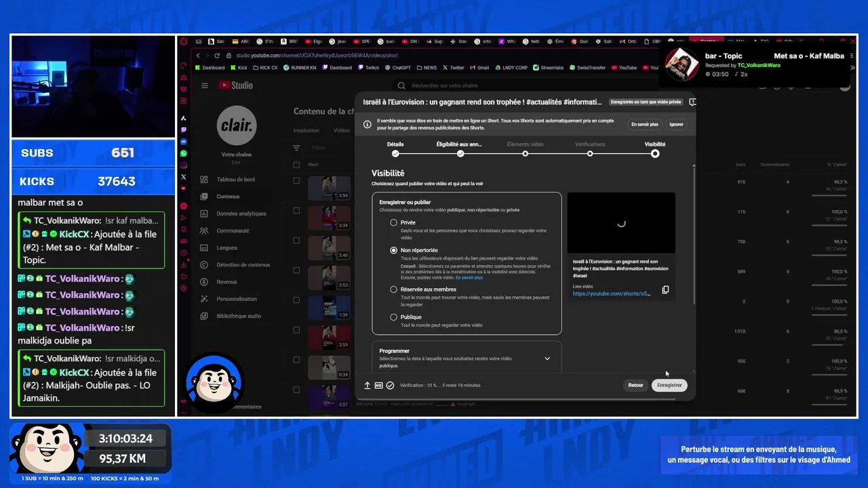Open Instagram in the Opera sidebar

[184, 165]
